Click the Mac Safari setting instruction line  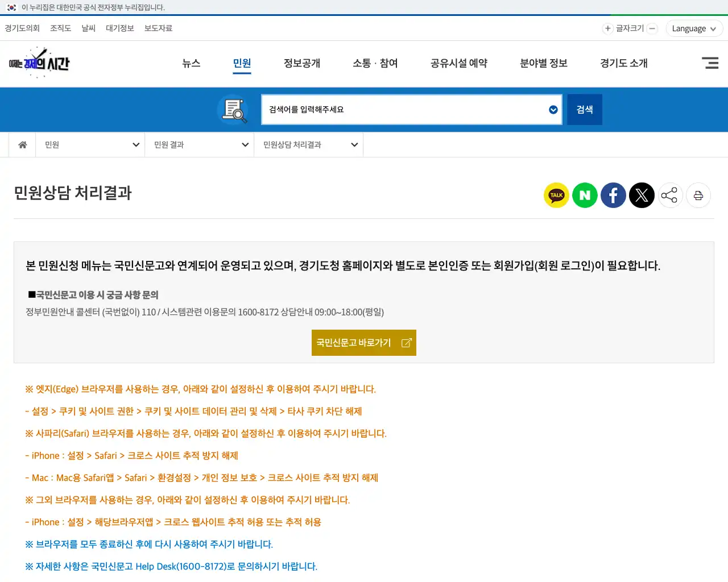point(202,478)
